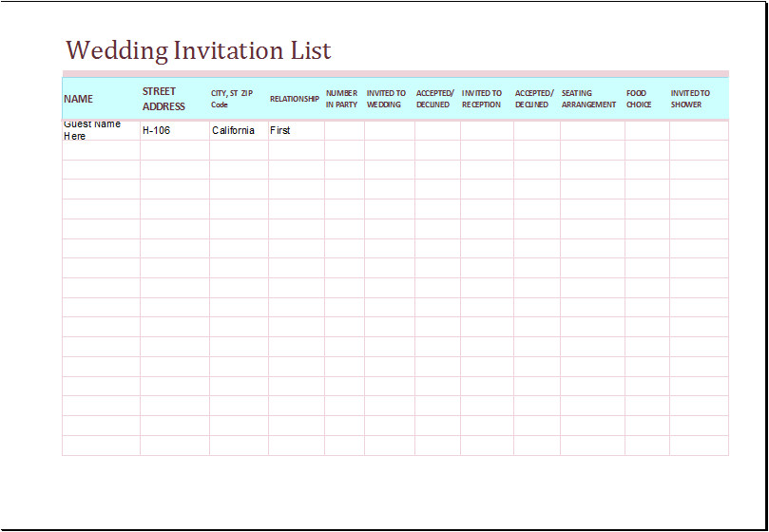
Task: Select first row's Food Choice cell
Action: [x=646, y=130]
